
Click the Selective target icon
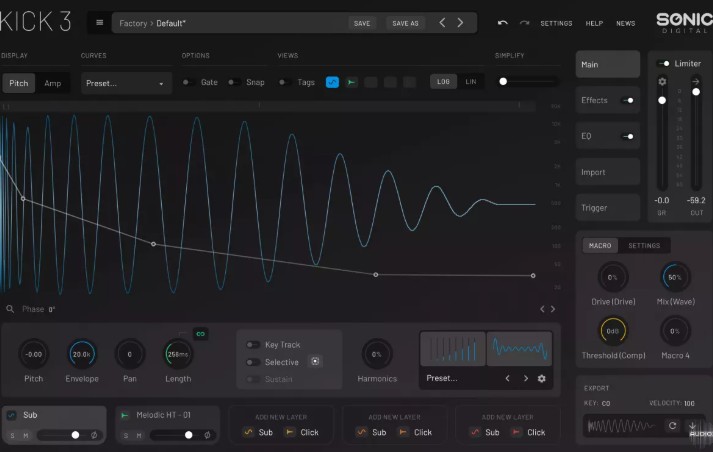click(315, 362)
